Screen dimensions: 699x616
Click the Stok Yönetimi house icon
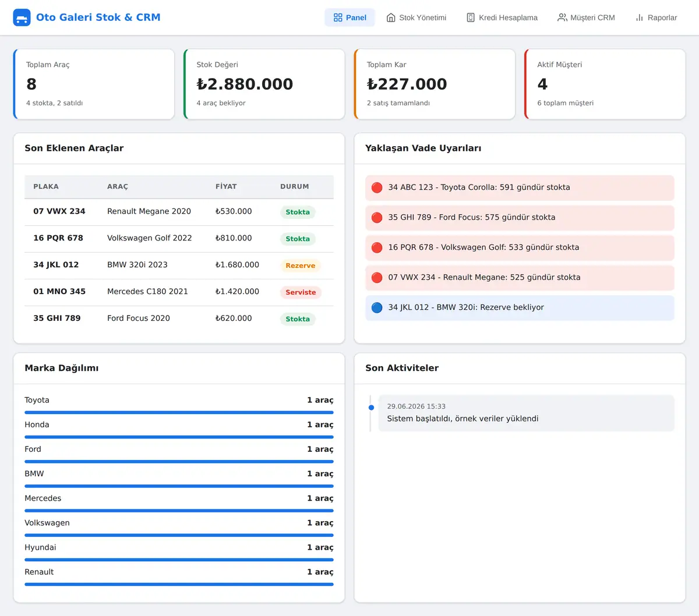(x=391, y=17)
